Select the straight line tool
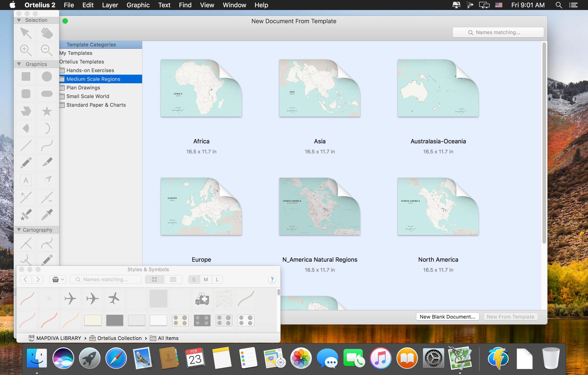The height and width of the screenshot is (375, 588). [26, 145]
